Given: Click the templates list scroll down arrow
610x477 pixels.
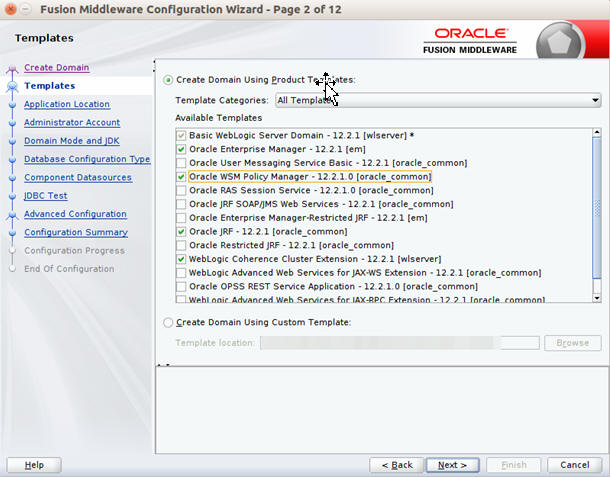Looking at the screenshot, I should 597,298.
